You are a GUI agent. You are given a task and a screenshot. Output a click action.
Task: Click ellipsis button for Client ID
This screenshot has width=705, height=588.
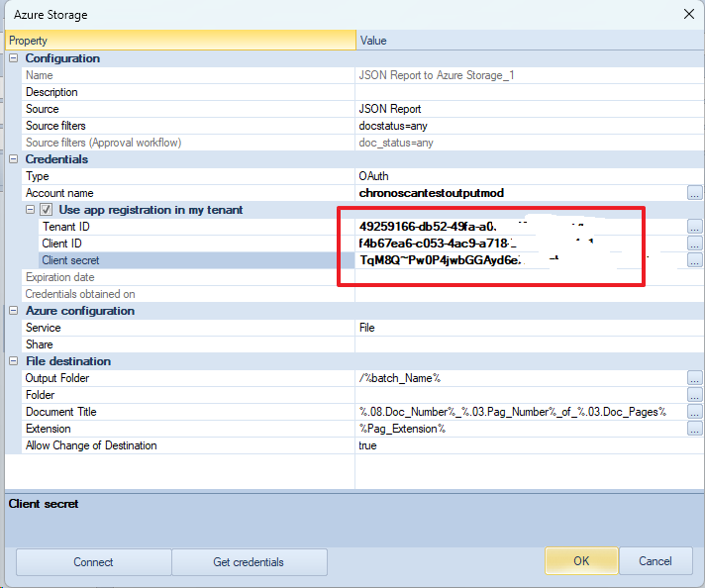click(x=694, y=244)
